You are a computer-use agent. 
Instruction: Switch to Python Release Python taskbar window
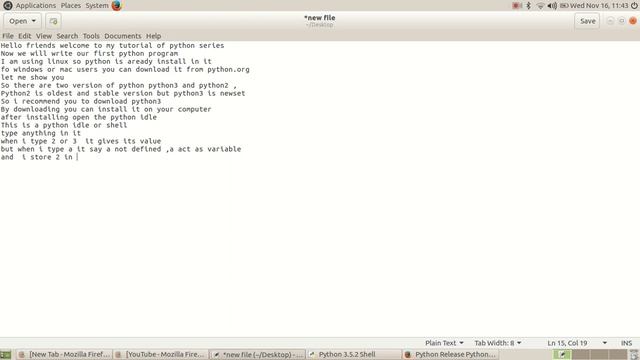point(450,355)
